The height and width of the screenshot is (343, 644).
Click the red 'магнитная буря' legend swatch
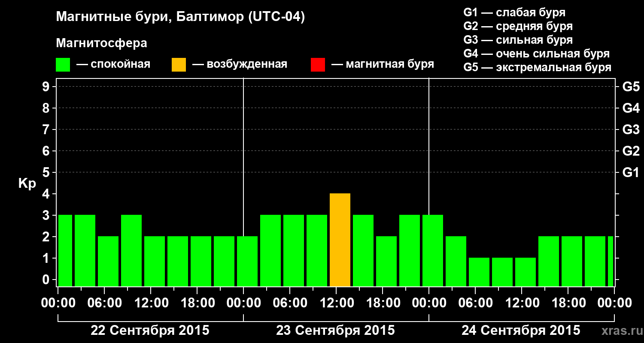318,65
